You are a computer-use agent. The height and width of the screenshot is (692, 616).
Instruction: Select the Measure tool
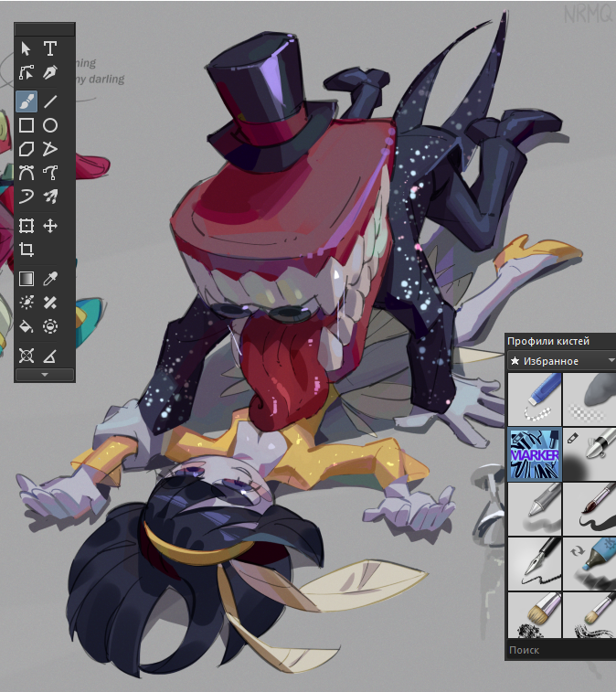point(50,356)
